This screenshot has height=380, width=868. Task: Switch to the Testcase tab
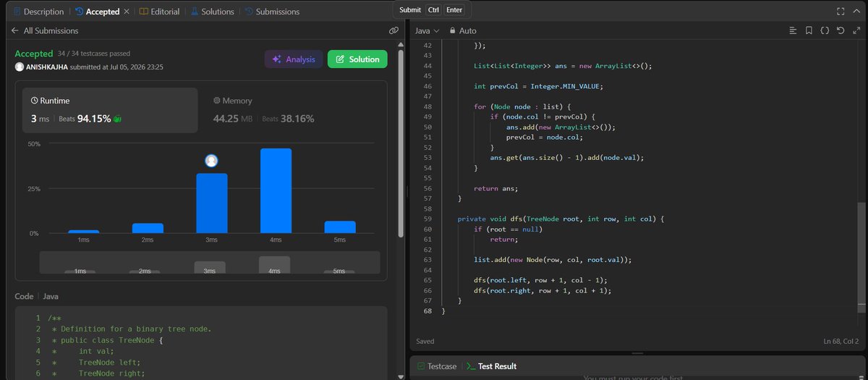[x=436, y=366]
